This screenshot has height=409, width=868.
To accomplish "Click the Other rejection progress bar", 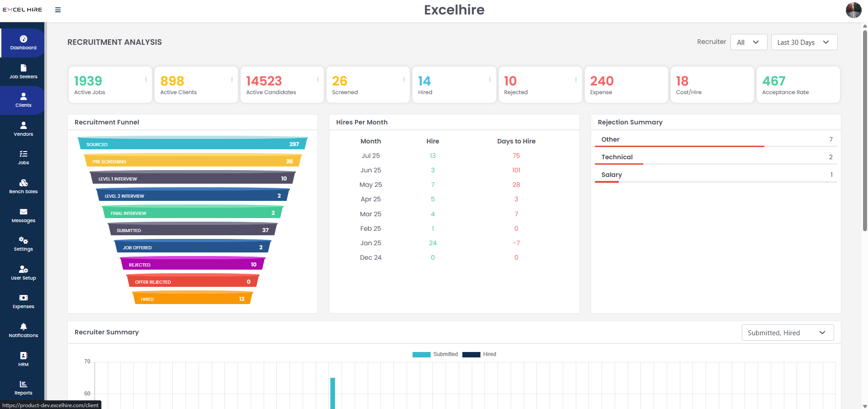I will click(716, 146).
